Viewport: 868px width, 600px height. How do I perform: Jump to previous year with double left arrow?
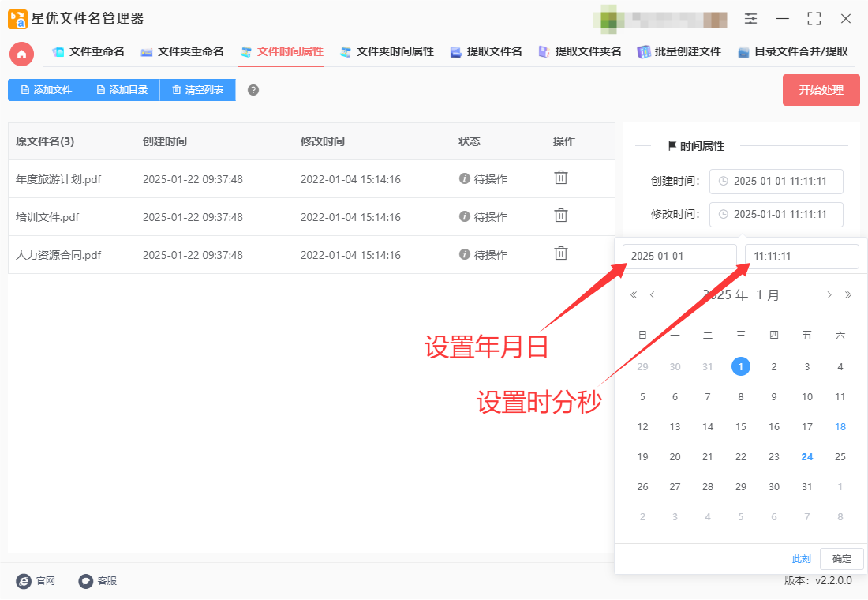(634, 294)
